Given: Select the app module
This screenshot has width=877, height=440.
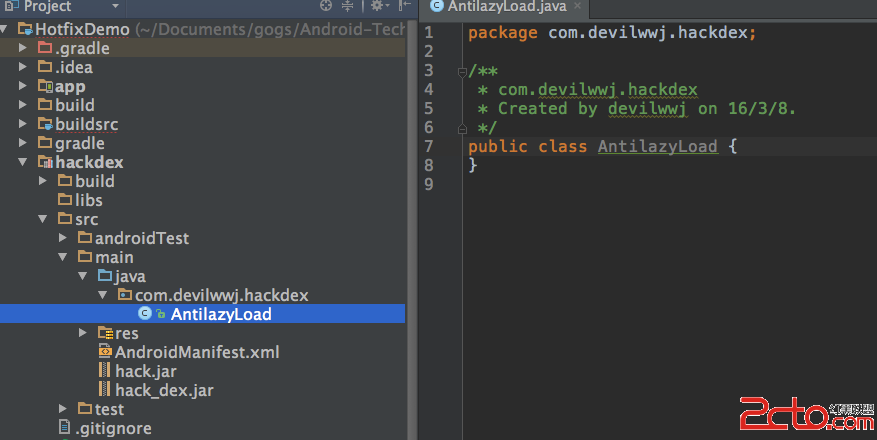Looking at the screenshot, I should [x=70, y=87].
